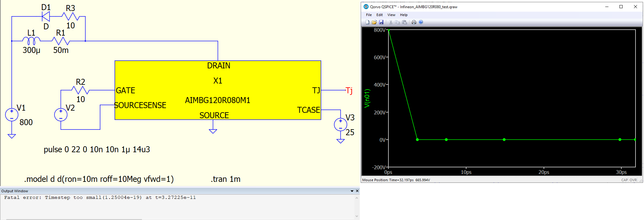This screenshot has height=220, width=644.
Task: Open Output Window dropdown arrow
Action: [x=352, y=191]
